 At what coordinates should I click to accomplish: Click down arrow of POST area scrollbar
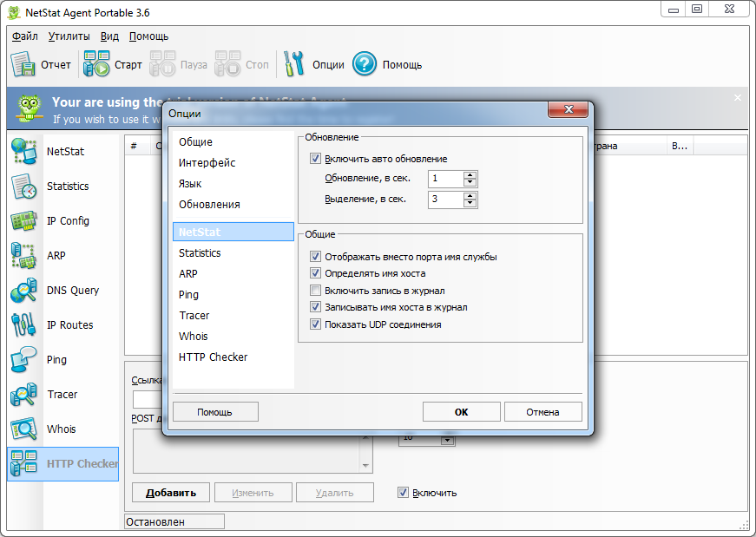click(x=365, y=466)
